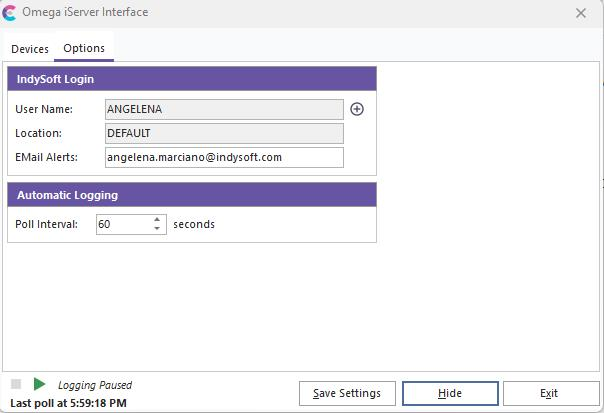Click the Save Settings button
Screen dimensions: 604x413
tap(347, 393)
